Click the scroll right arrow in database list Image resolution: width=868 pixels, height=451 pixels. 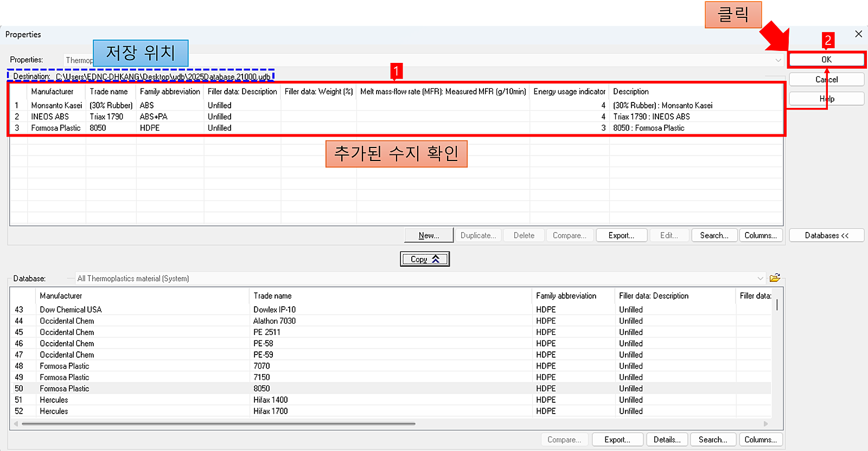pyautogui.click(x=766, y=424)
